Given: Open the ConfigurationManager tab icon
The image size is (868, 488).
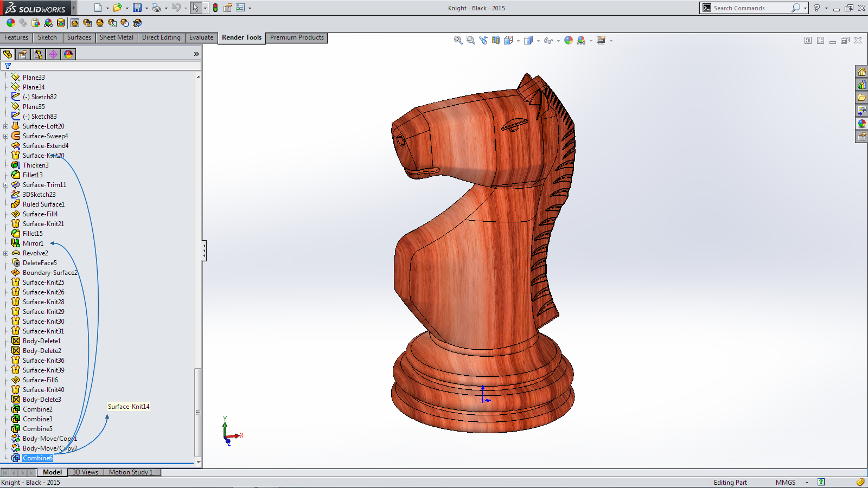Looking at the screenshot, I should [x=38, y=54].
